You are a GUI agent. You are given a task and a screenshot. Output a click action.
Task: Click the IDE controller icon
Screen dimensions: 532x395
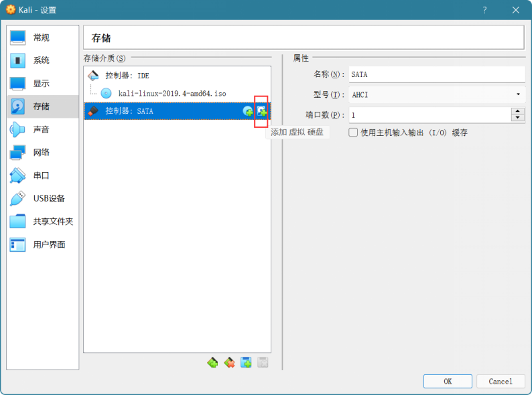93,75
